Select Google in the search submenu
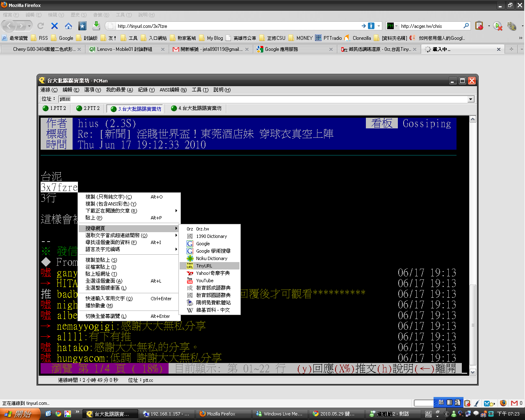 [x=203, y=244]
